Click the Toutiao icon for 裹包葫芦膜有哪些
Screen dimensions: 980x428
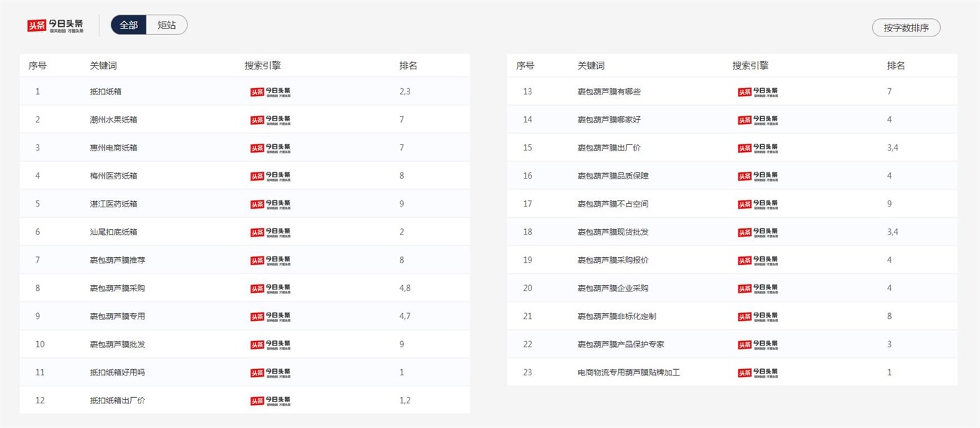(757, 92)
